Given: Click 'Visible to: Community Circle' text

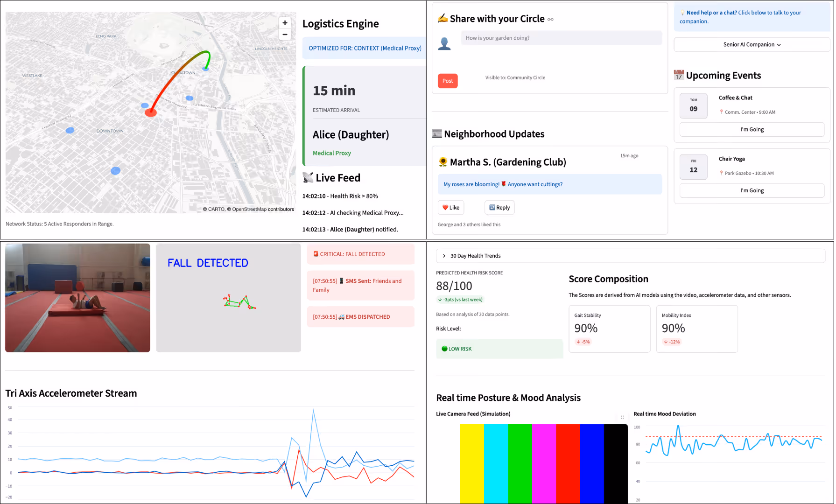Looking at the screenshot, I should 515,77.
